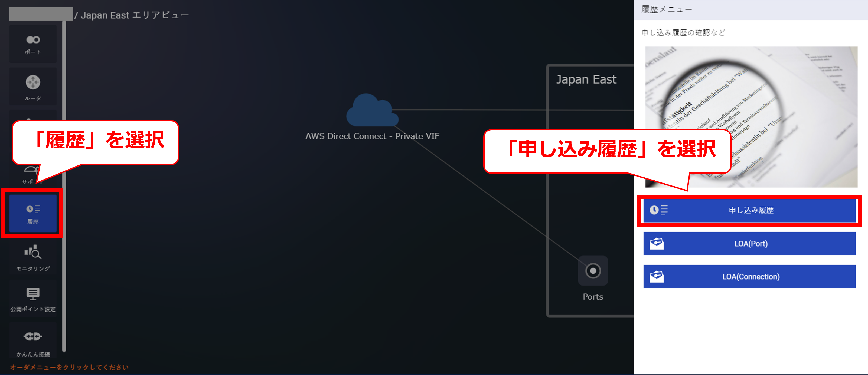Select the 履歴 (History) sidebar icon
This screenshot has width=868, height=375.
click(x=33, y=213)
